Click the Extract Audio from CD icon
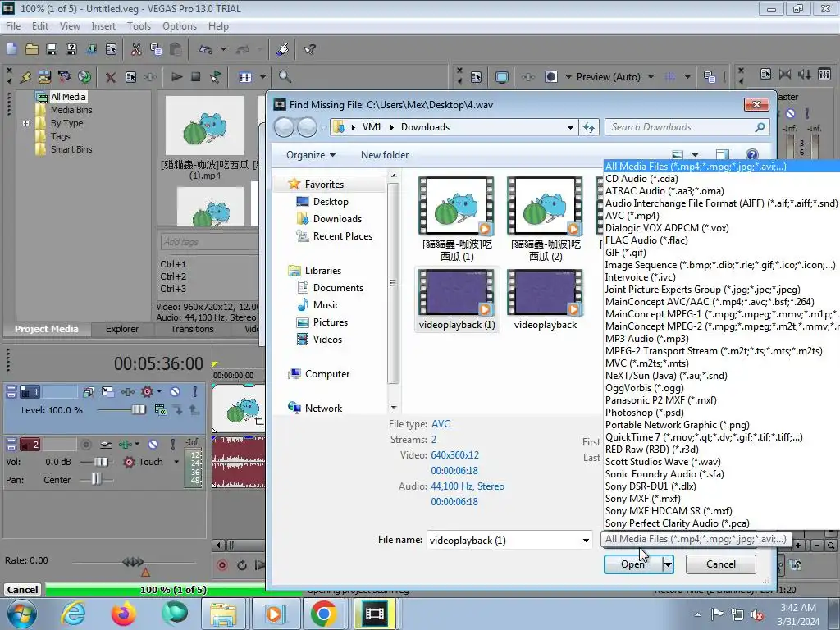The image size is (840, 630). coord(84,77)
